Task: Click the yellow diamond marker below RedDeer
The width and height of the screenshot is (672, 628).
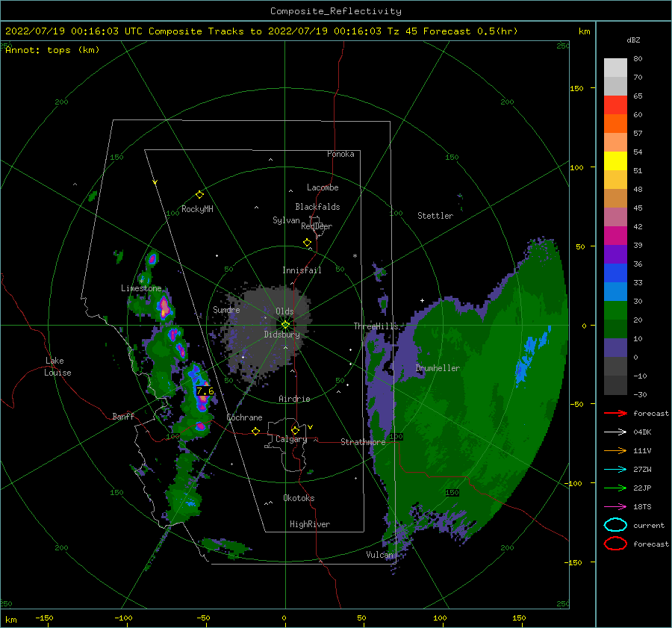Action: (x=307, y=243)
